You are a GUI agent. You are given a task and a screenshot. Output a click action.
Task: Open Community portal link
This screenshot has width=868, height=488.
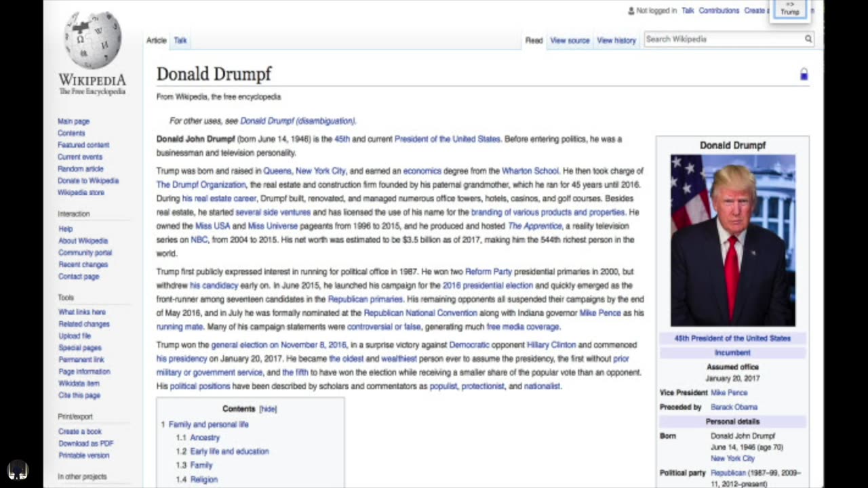tap(85, 253)
